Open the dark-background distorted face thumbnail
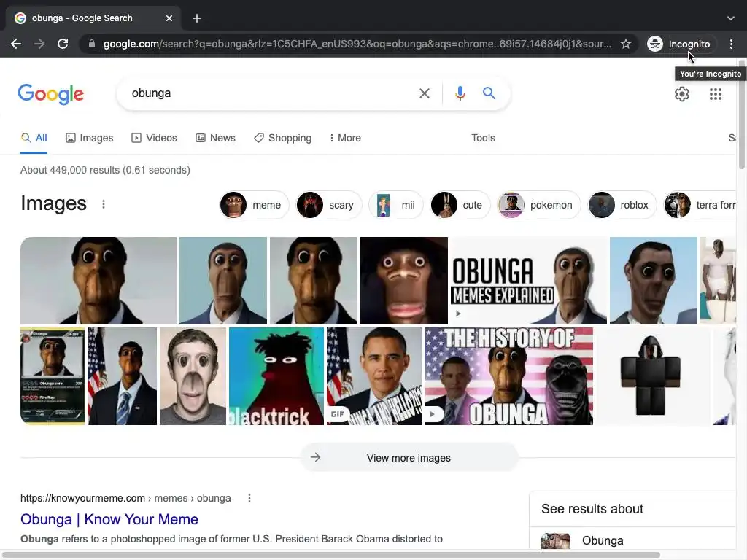Screen dimensions: 747x560 [404, 281]
